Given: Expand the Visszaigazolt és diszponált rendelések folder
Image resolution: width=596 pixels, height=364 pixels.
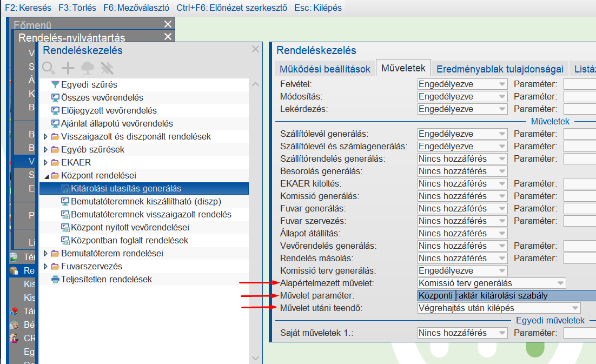Looking at the screenshot, I should pos(45,136).
